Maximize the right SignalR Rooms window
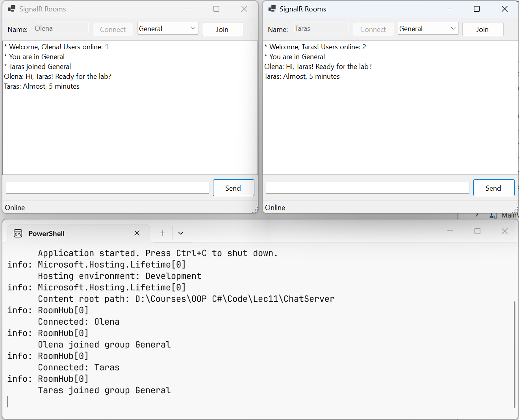 coord(477,9)
